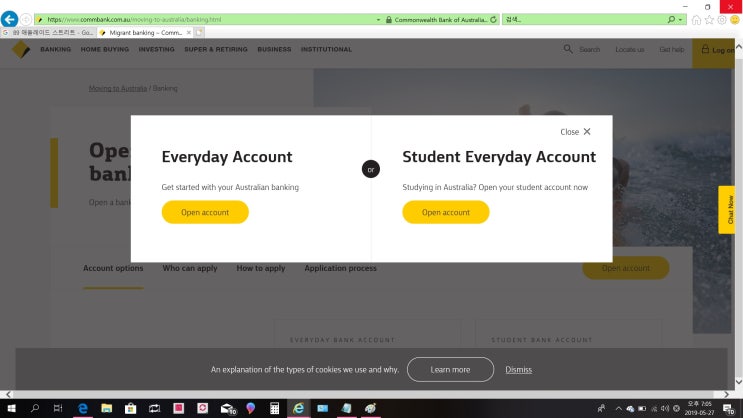
Task: Click the vertical scrollbar up arrow
Action: point(739,46)
